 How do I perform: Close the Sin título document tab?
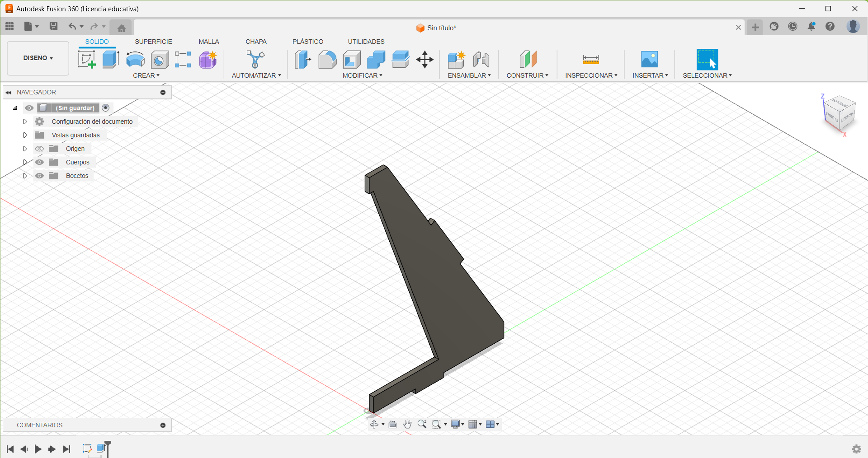pos(738,28)
